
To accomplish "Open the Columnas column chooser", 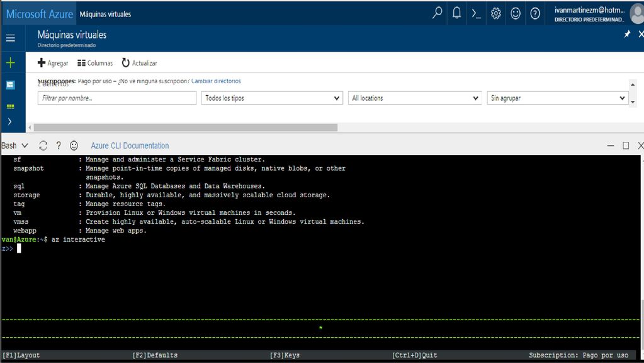I will tap(95, 63).
